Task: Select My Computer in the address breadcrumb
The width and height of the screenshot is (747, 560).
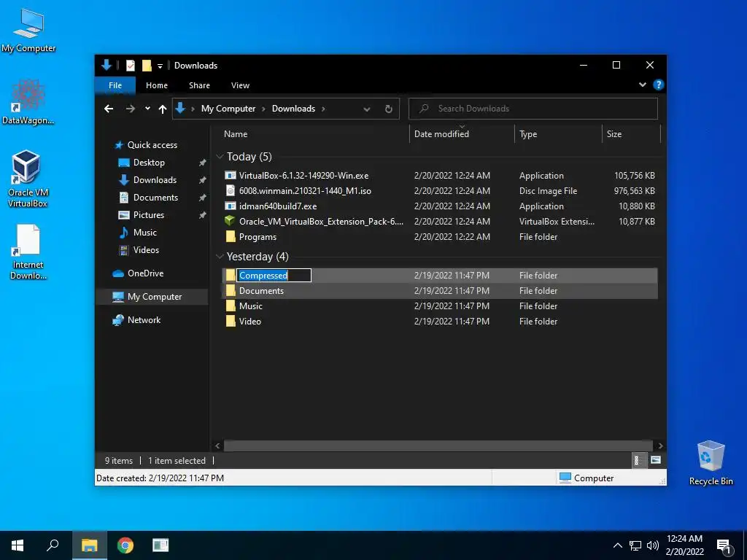Action: pos(228,109)
